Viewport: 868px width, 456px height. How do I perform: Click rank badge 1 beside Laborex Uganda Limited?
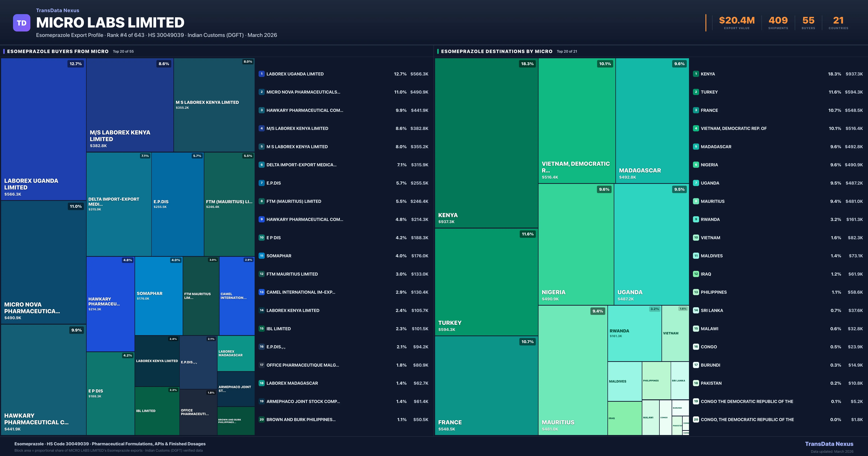[261, 74]
